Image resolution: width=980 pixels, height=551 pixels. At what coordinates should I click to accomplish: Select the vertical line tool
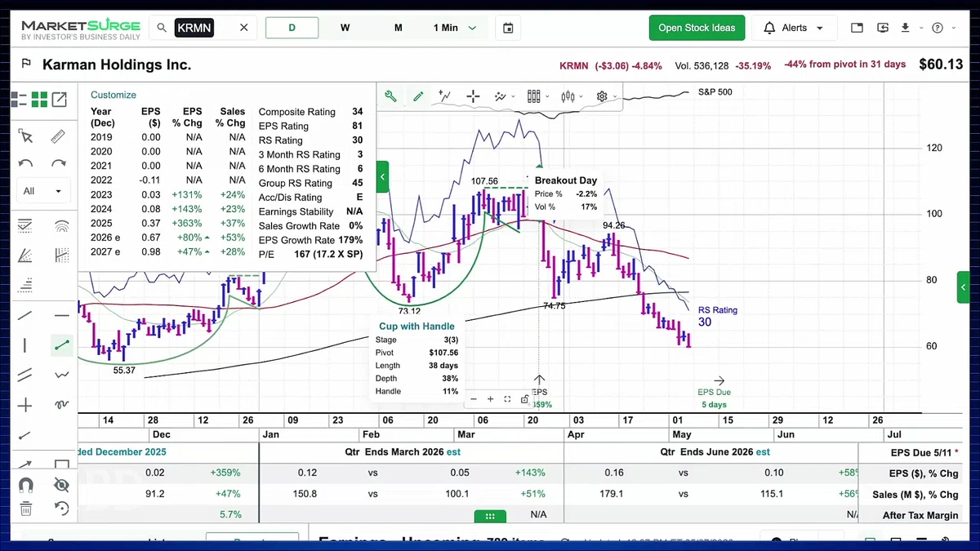click(25, 345)
